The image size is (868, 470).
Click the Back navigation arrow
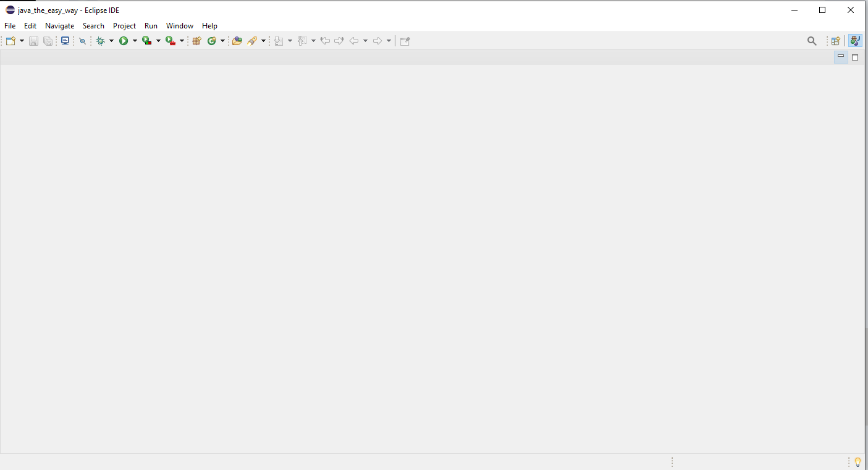pos(354,41)
